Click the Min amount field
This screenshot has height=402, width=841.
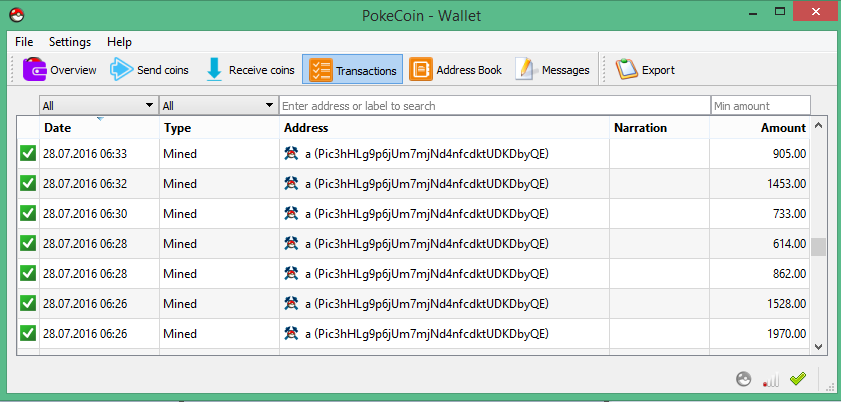pyautogui.click(x=761, y=106)
